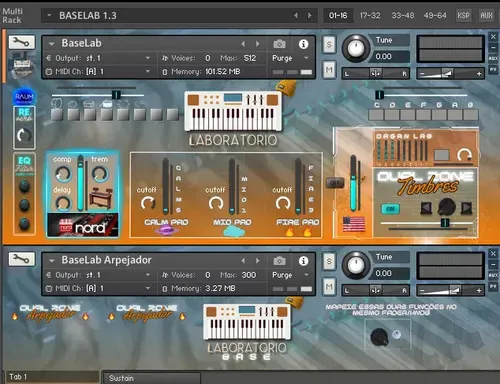Screen dimensions: 500x384
Task: Click the Dual Zone Timbres black knob
Action: tap(446, 207)
